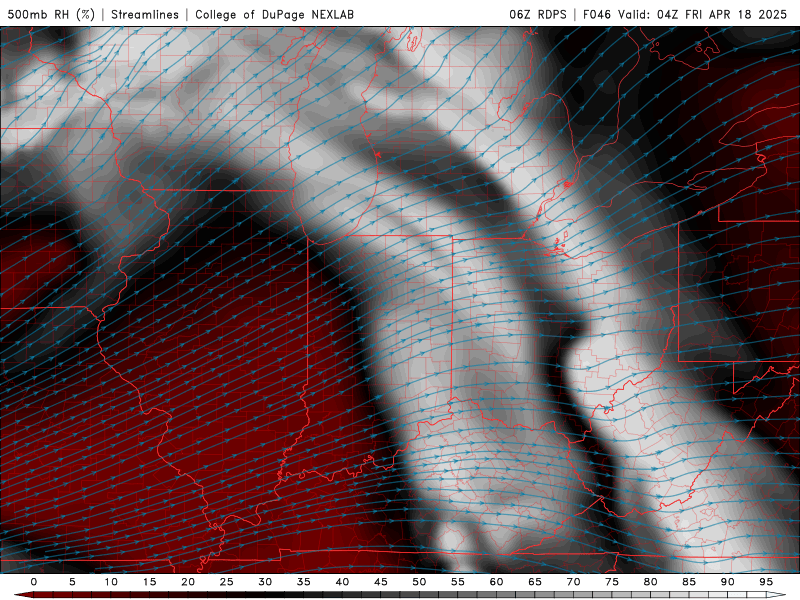The width and height of the screenshot is (800, 600).
Task: Click the colorbar label '60'
Action: click(496, 582)
